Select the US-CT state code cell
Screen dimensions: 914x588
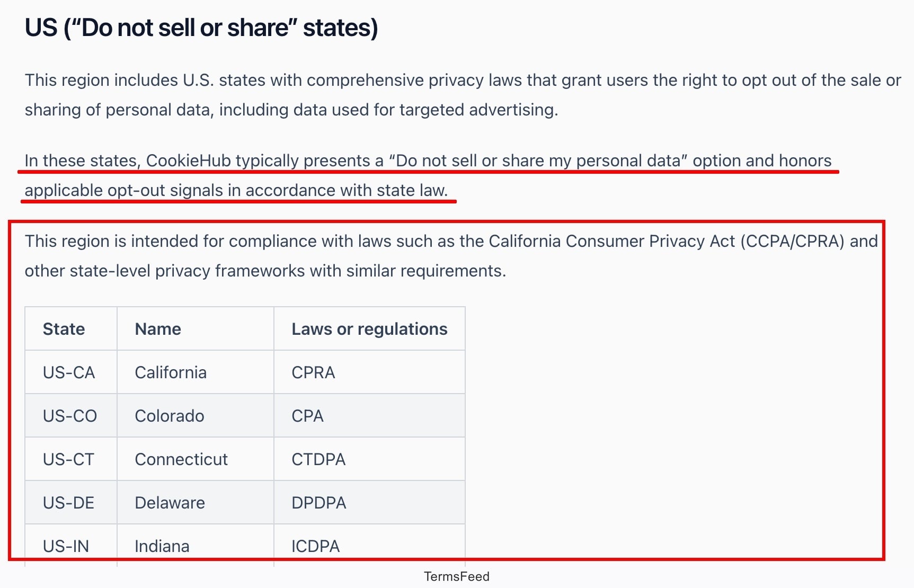click(x=71, y=459)
